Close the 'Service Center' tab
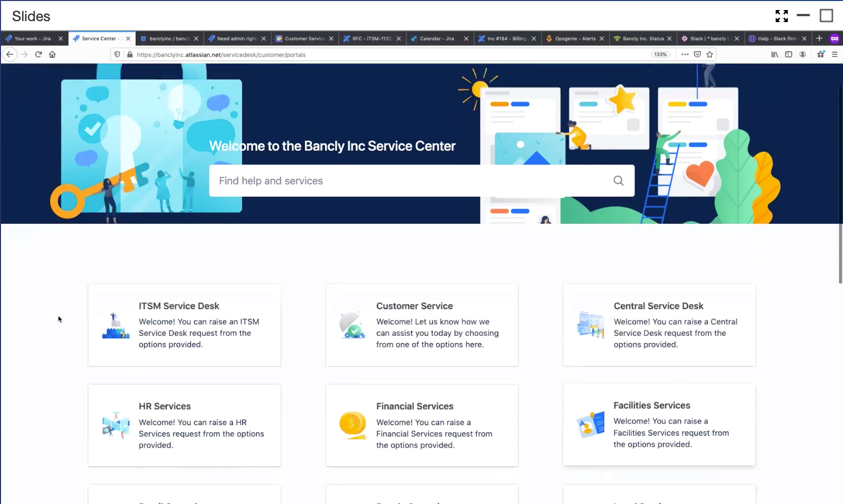This screenshot has width=843, height=504. [128, 38]
